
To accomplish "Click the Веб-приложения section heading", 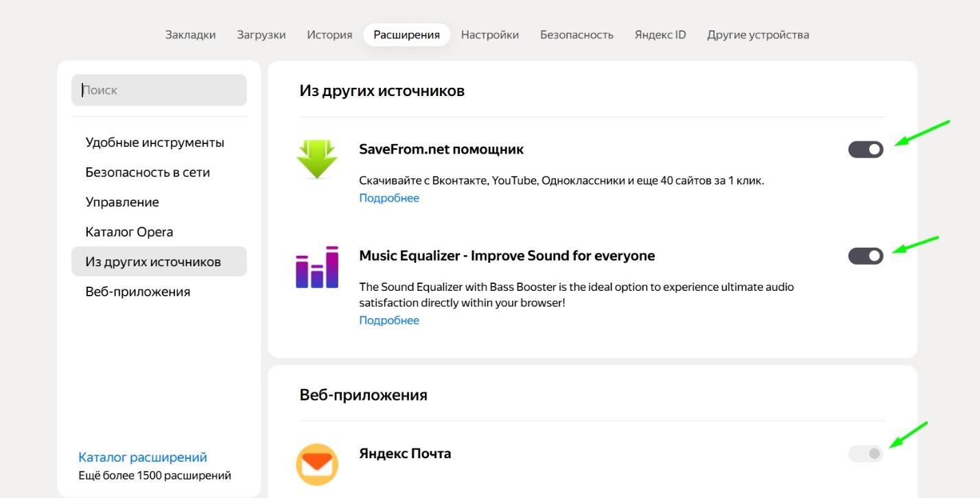I will tap(364, 395).
